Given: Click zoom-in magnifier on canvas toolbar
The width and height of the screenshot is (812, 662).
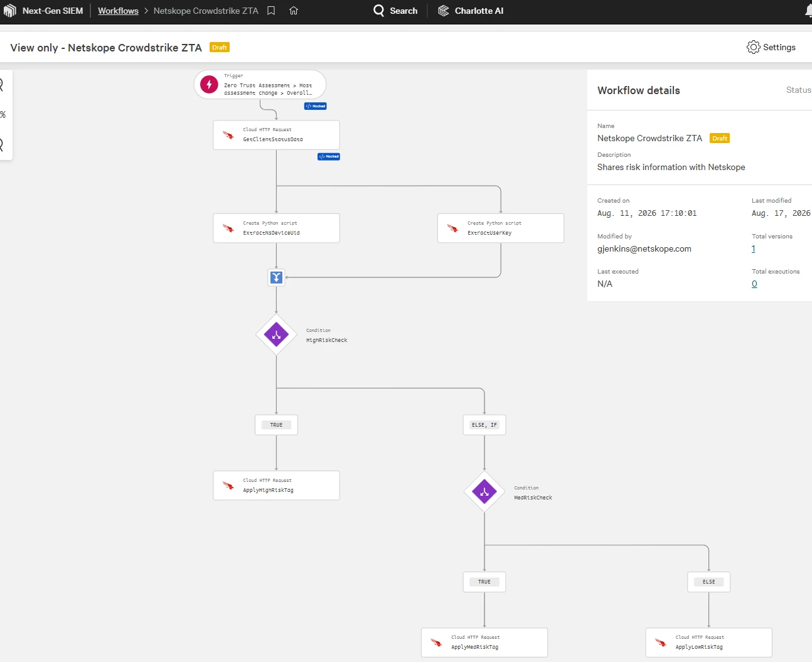Looking at the screenshot, I should tap(2, 84).
